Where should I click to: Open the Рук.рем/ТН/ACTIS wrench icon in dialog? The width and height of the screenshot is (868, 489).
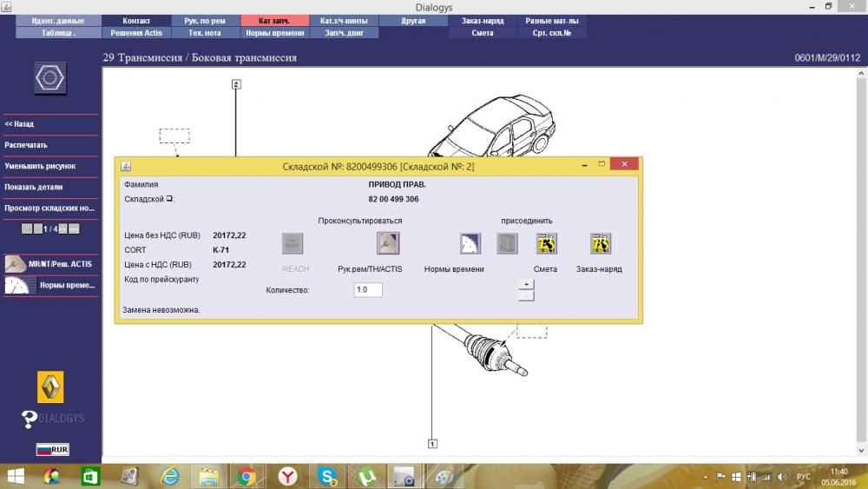pyautogui.click(x=388, y=243)
